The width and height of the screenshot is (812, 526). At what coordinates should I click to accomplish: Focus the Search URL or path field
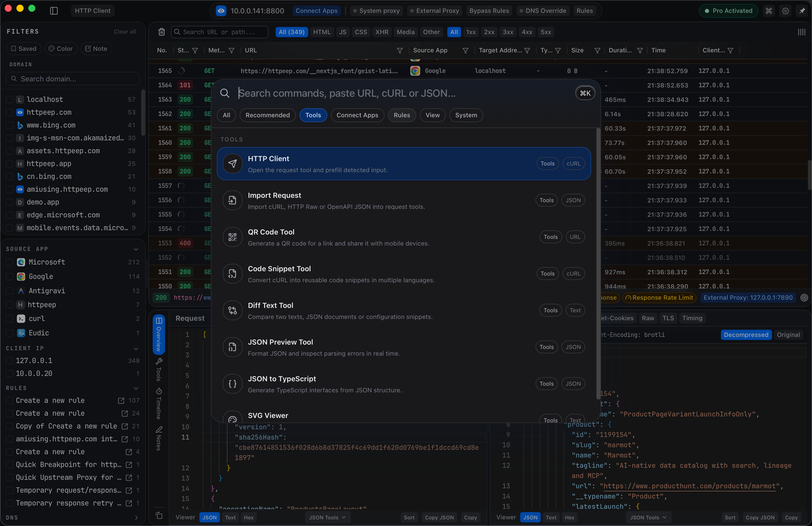(x=219, y=32)
